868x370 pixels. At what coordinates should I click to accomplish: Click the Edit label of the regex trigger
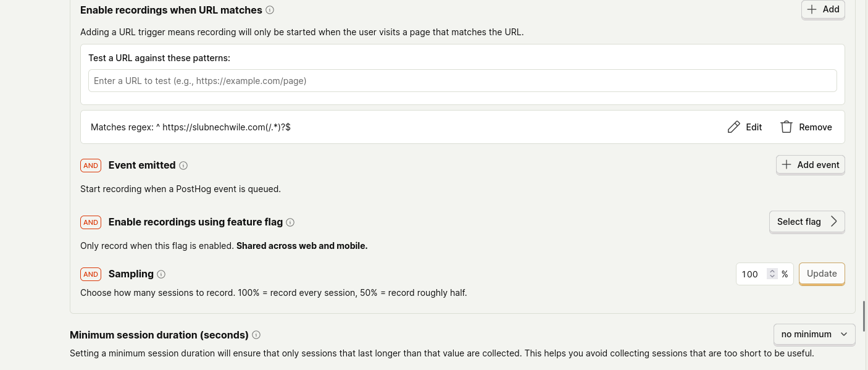click(x=754, y=127)
